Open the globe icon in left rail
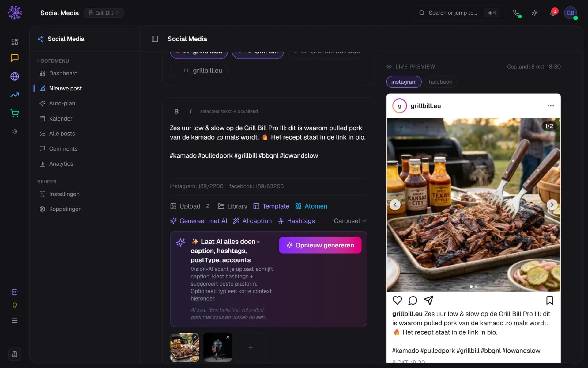Screen dimensions: 588x368 pyautogui.click(x=15, y=76)
